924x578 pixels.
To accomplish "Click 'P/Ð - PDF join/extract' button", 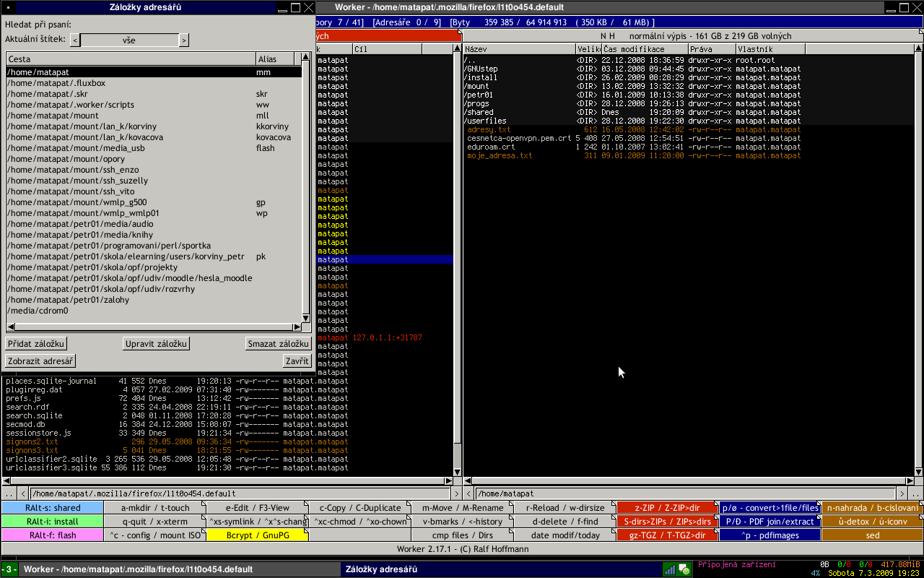I will (770, 522).
